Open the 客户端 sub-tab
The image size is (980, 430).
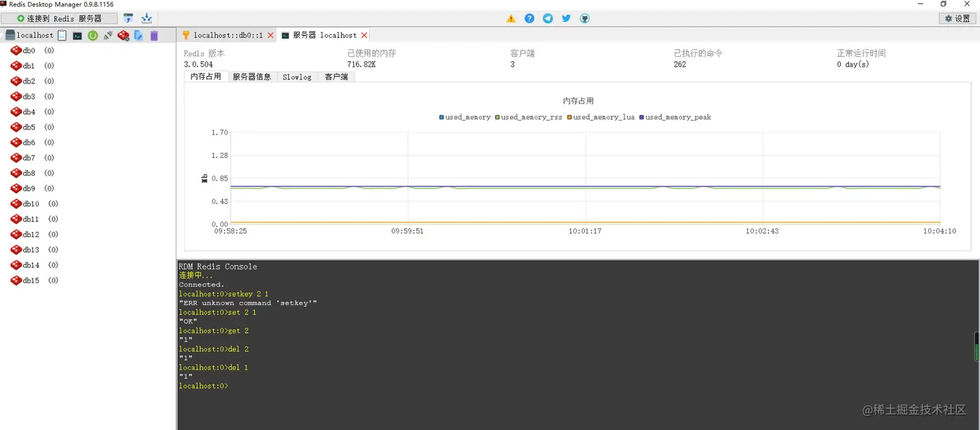(336, 76)
